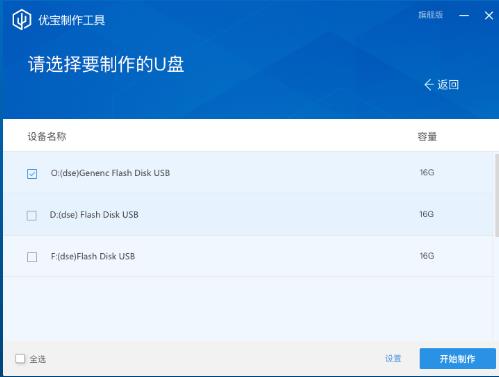Minimize the 优宝制作工具 window
499x377 pixels.
coord(464,15)
